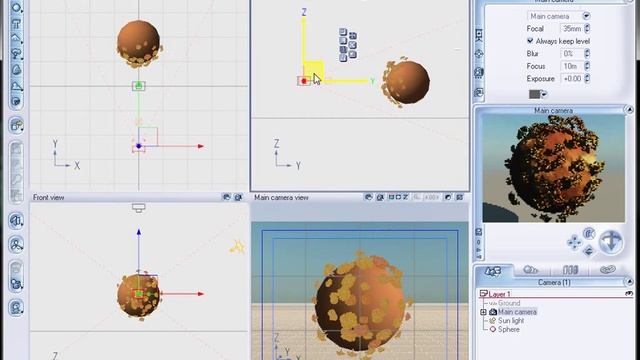Click the Focal value stepper arrows
Viewport: 640px width, 360px height.
tap(587, 28)
